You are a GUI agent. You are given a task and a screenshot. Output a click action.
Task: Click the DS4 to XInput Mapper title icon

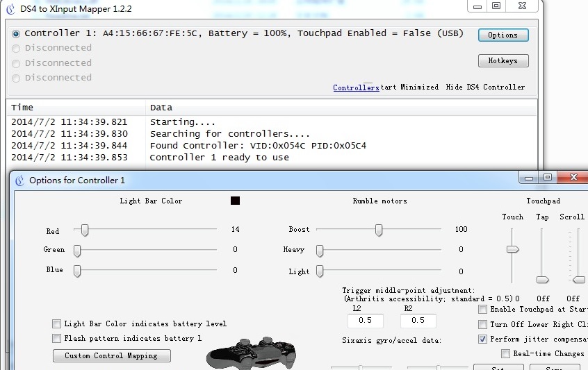[10, 8]
